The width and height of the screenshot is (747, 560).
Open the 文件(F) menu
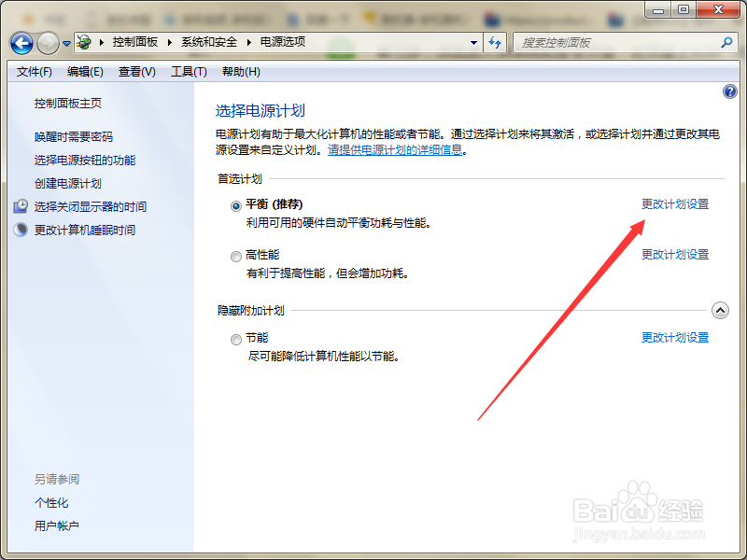coord(35,71)
